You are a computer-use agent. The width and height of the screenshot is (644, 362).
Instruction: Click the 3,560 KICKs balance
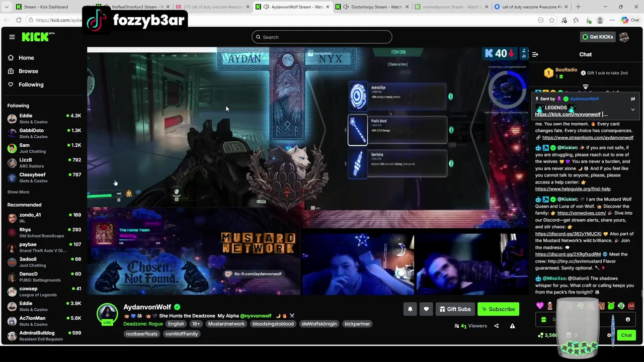click(x=547, y=335)
